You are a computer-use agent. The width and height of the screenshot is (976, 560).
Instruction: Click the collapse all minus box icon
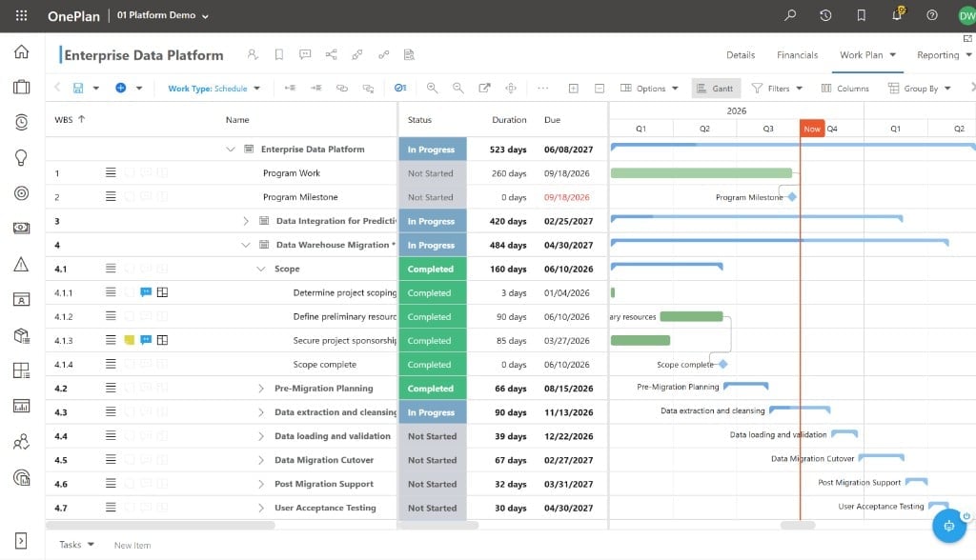(x=600, y=89)
